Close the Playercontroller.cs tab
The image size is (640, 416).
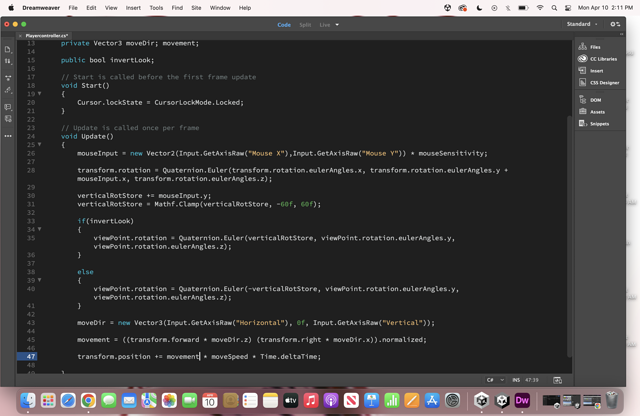click(x=20, y=36)
